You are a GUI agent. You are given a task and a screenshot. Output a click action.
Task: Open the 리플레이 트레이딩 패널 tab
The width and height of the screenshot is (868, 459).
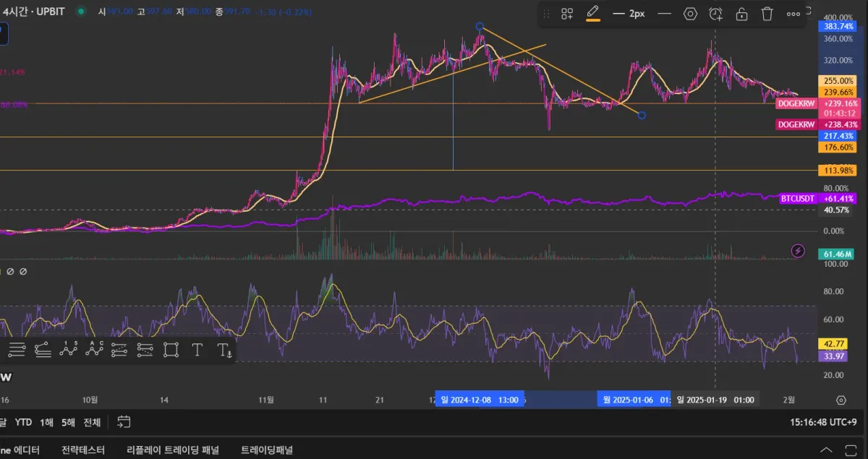click(x=172, y=450)
